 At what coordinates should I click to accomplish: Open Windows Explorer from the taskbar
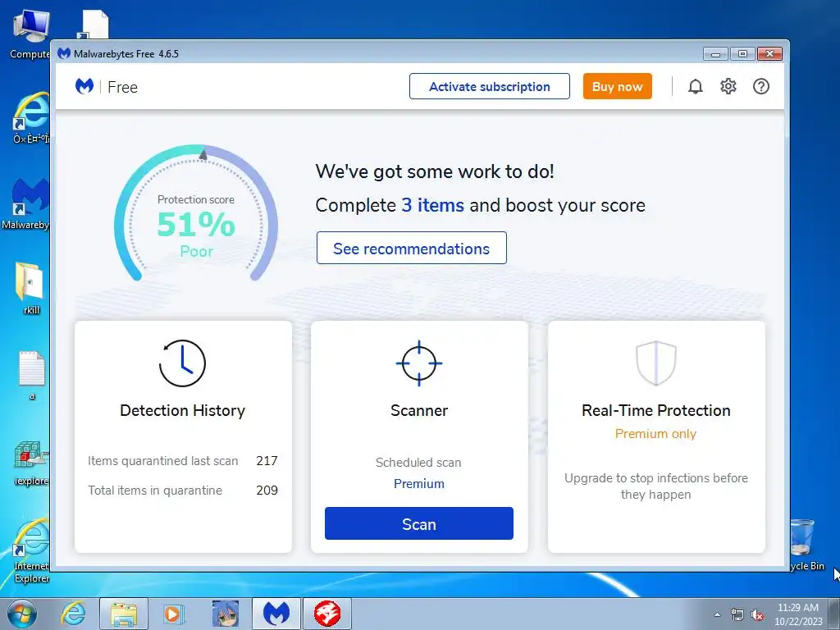pos(124,614)
